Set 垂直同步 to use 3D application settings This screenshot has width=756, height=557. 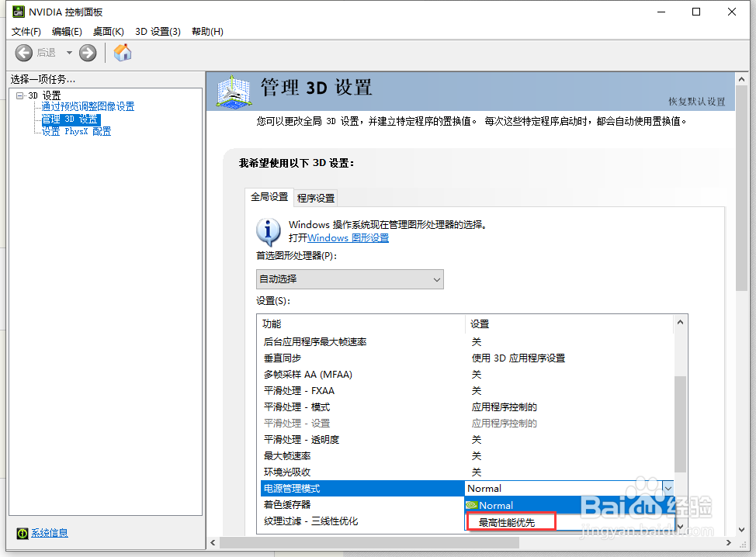coord(519,358)
